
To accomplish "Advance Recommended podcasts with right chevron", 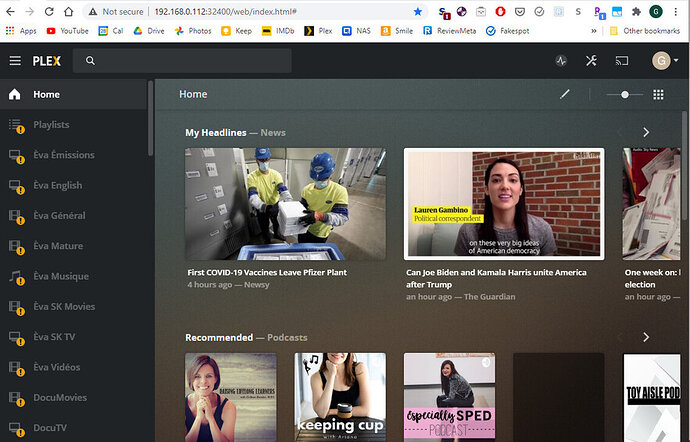I will click(x=646, y=337).
